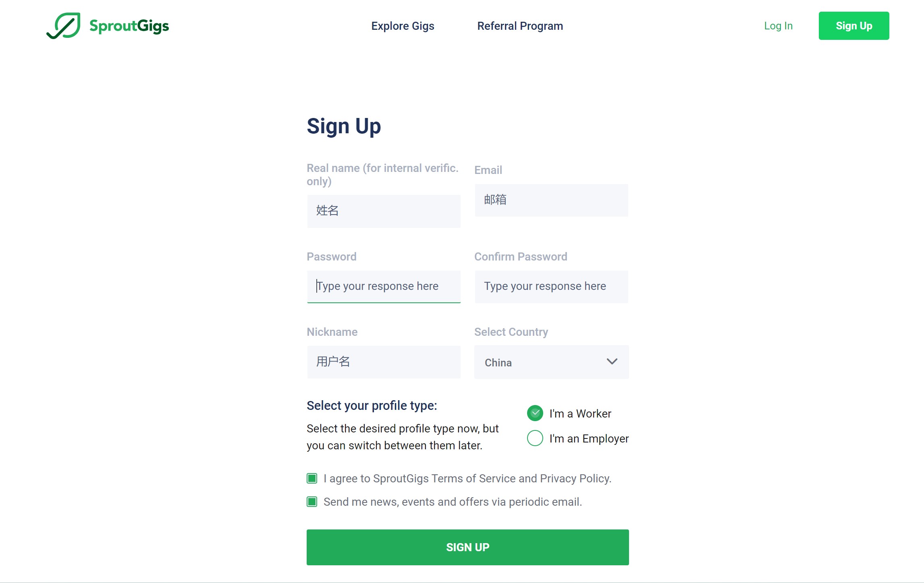924x583 pixels.
Task: Uncheck the periodic email news checkbox
Action: pyautogui.click(x=312, y=502)
